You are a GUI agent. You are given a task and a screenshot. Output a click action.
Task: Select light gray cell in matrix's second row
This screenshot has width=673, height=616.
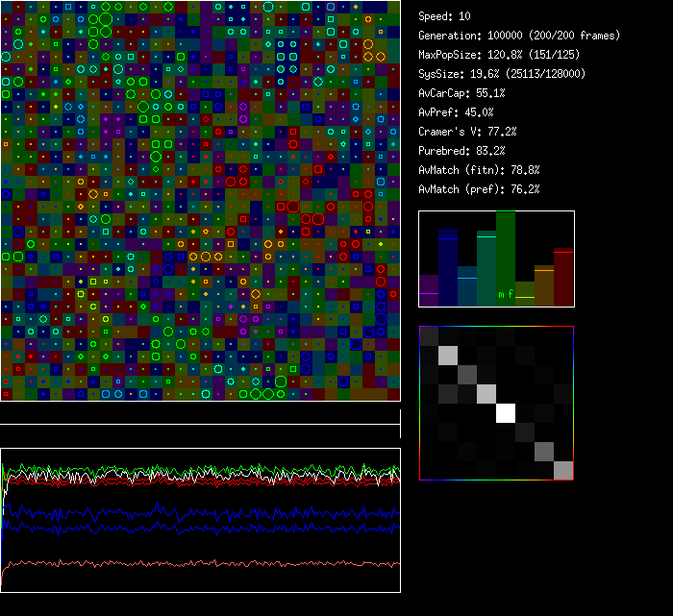(x=448, y=355)
